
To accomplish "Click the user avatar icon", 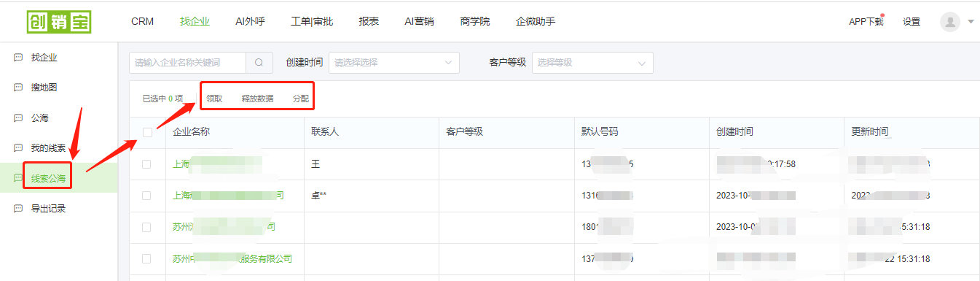I will click(950, 22).
